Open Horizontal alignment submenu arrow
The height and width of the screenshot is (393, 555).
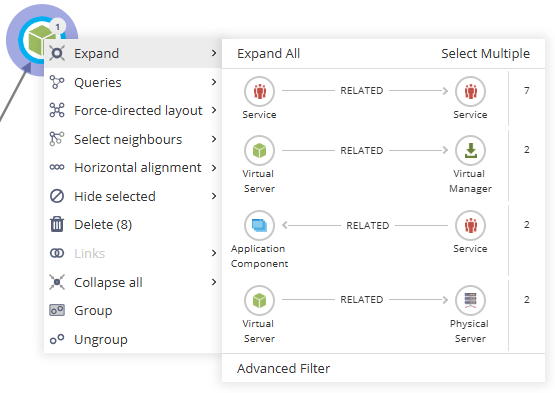214,167
